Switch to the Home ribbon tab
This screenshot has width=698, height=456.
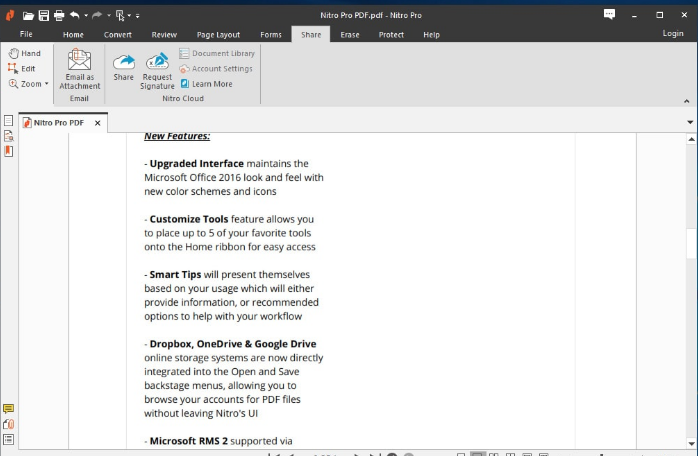[x=73, y=35]
